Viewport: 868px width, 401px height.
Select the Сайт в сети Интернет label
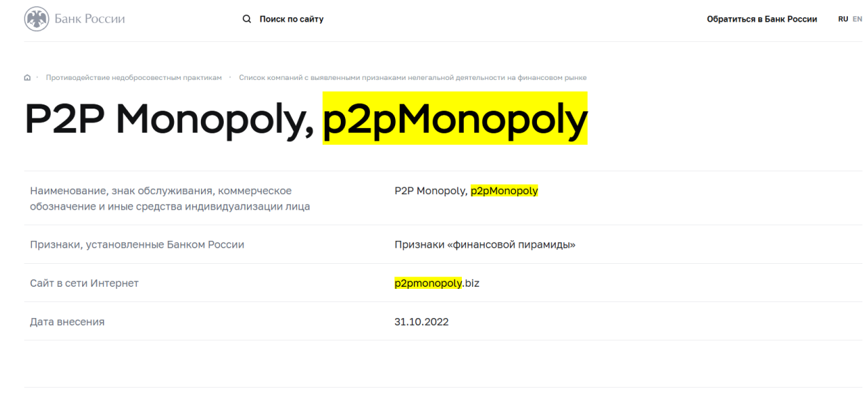(x=84, y=283)
